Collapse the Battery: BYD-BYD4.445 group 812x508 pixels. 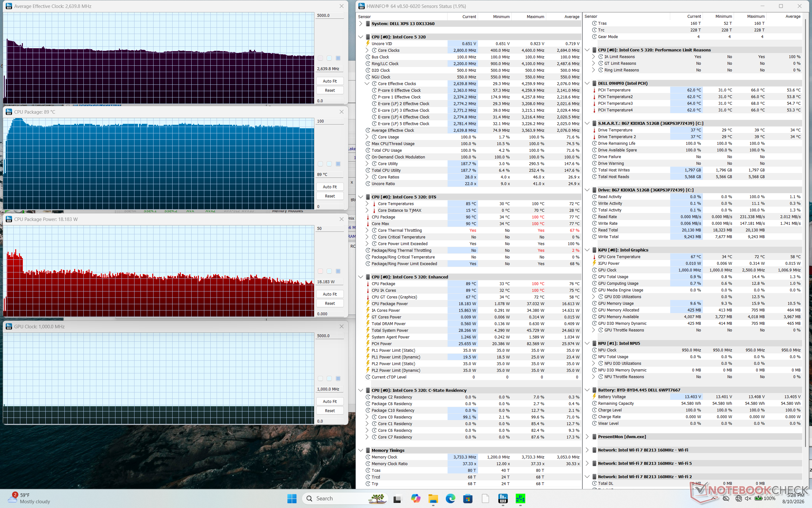pyautogui.click(x=587, y=390)
